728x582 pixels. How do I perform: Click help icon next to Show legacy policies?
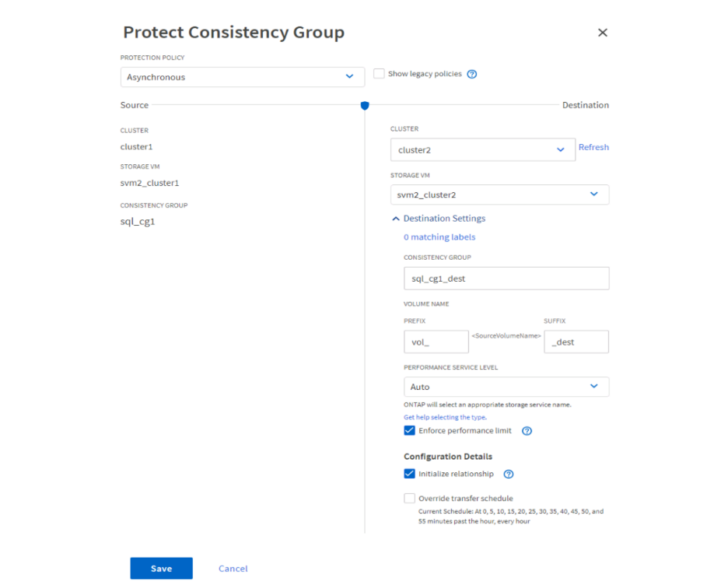tap(471, 74)
